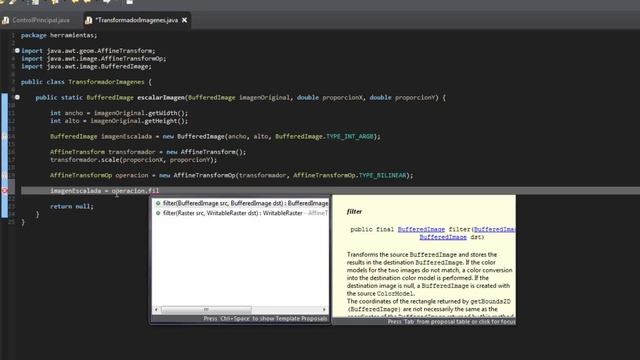Collapse the escalarImagen method fold marker
Image resolution: width=640 pixels, height=360 pixels.
point(17,97)
